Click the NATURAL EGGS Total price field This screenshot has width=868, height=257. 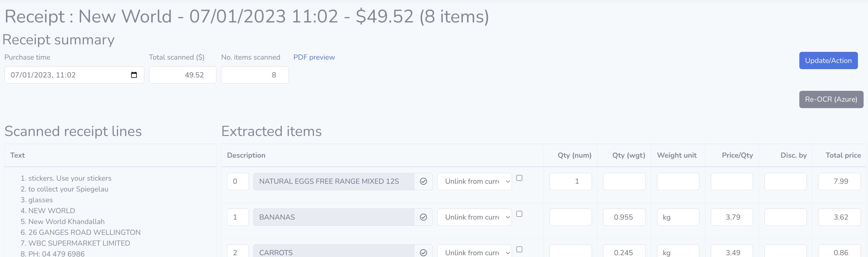coord(839,182)
